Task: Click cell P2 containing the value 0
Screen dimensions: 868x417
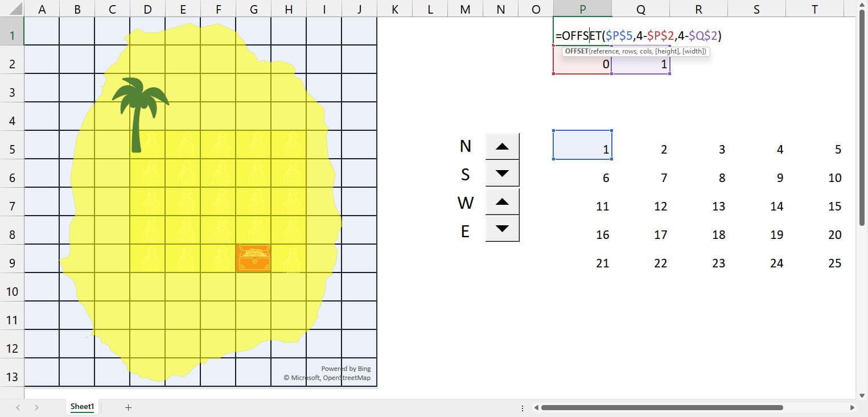Action: [582, 65]
